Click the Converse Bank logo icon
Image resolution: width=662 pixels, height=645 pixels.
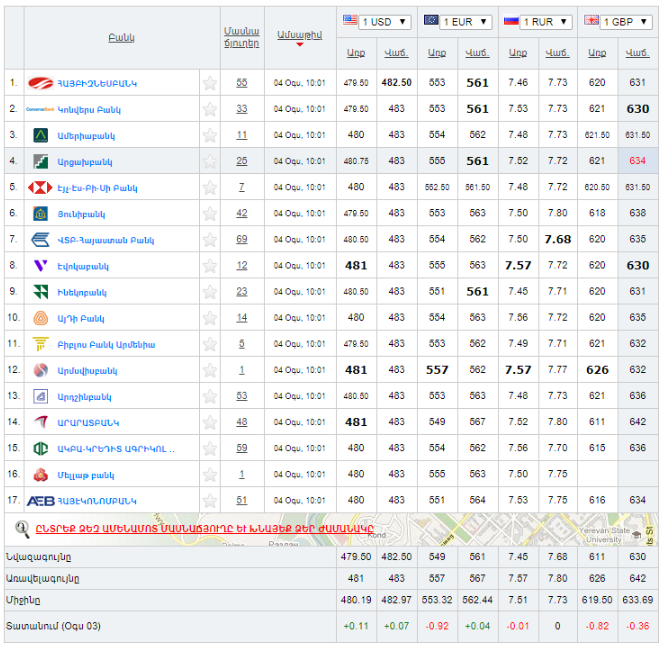click(x=40, y=109)
